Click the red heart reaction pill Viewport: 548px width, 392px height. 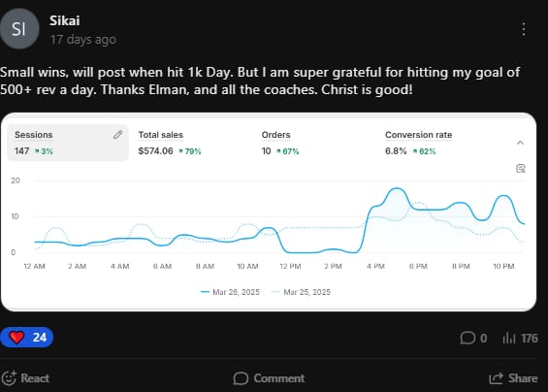tap(26, 338)
